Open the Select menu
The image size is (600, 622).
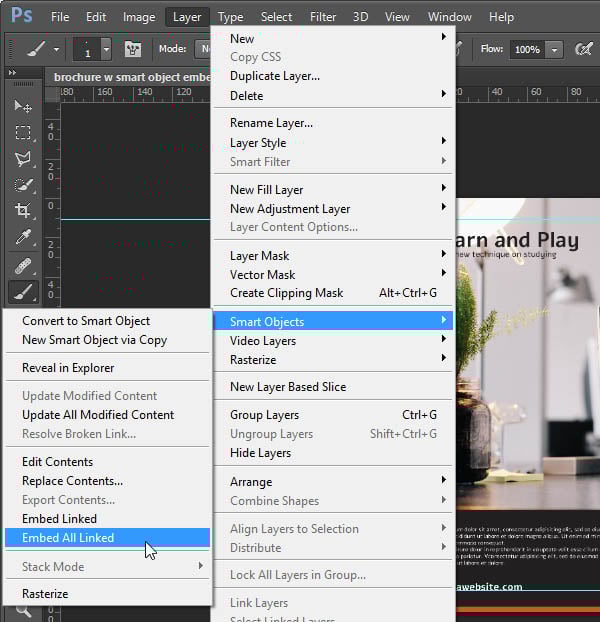[276, 17]
